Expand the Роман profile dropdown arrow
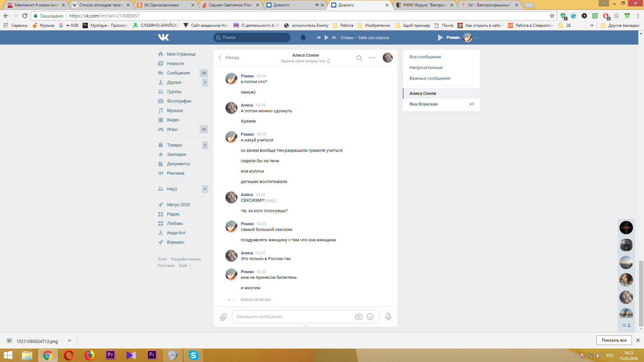 (476, 38)
